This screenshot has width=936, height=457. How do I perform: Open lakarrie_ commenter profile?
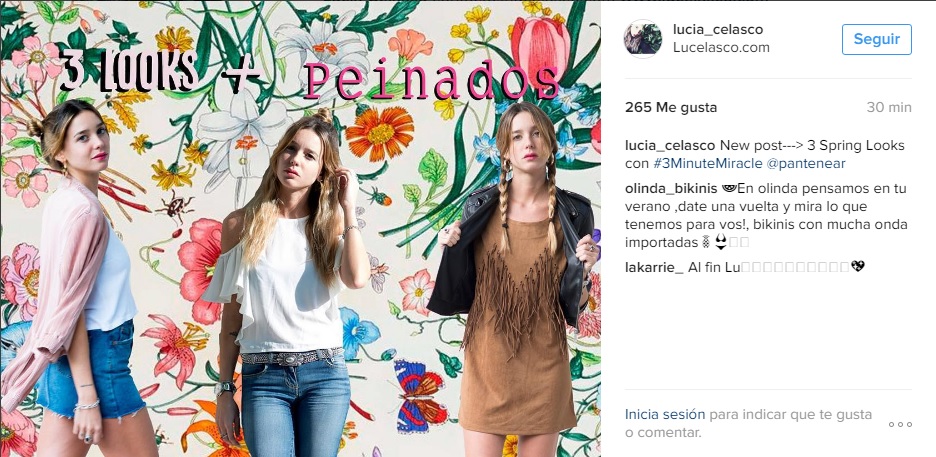pyautogui.click(x=654, y=267)
